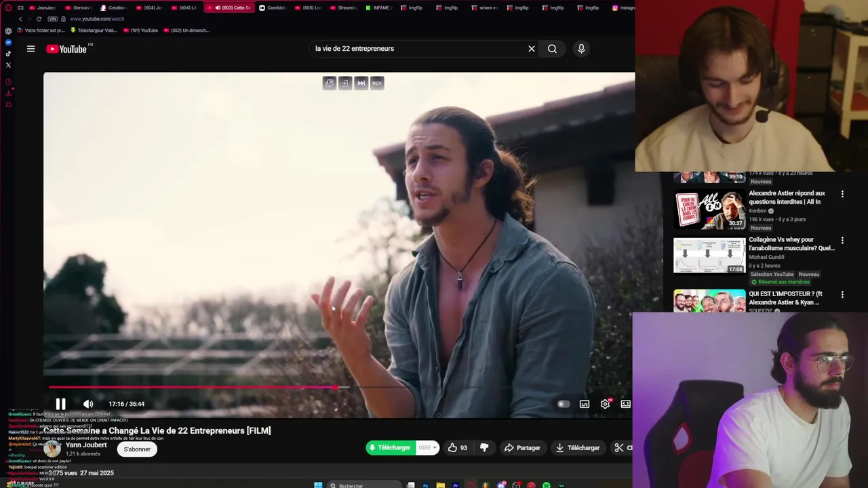868x488 pixels.
Task: Click the green Télécharger button
Action: [390, 448]
